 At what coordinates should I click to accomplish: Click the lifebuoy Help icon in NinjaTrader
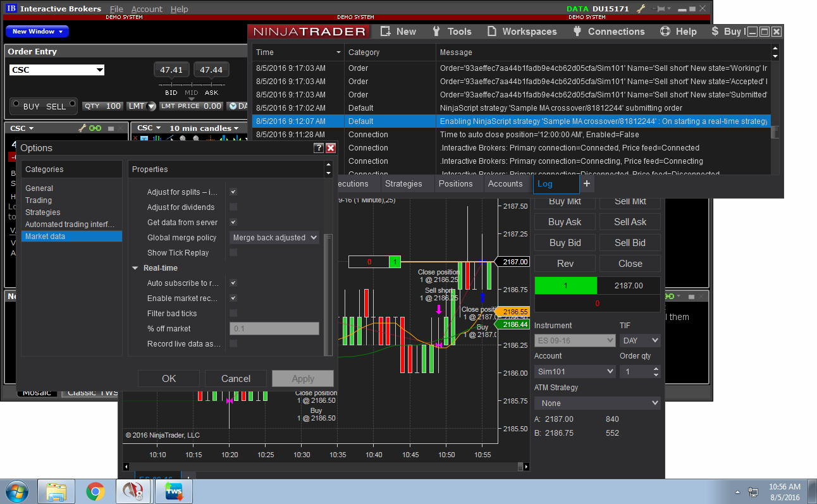[665, 32]
